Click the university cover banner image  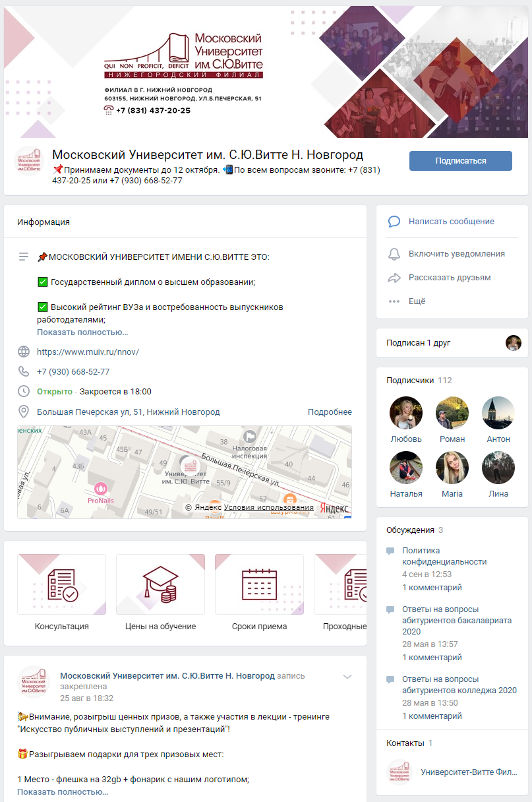tap(266, 72)
